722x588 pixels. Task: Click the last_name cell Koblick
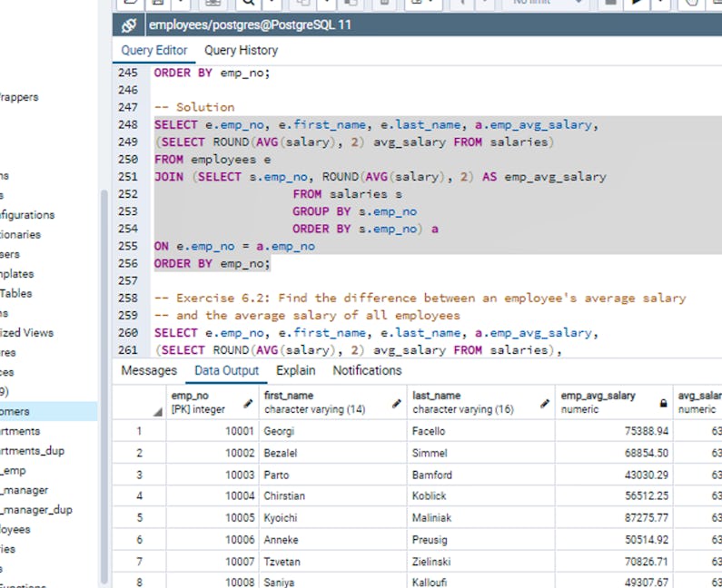click(481, 496)
